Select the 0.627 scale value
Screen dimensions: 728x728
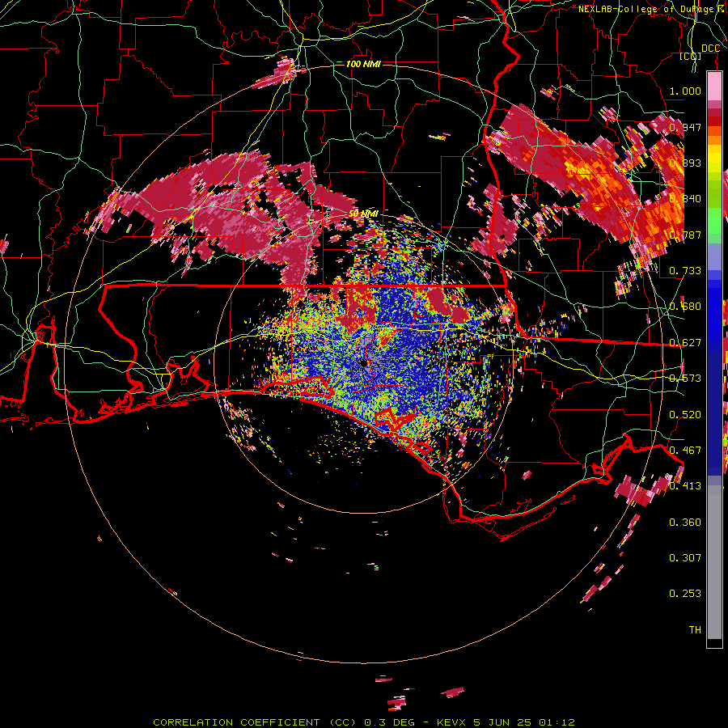[x=685, y=342]
